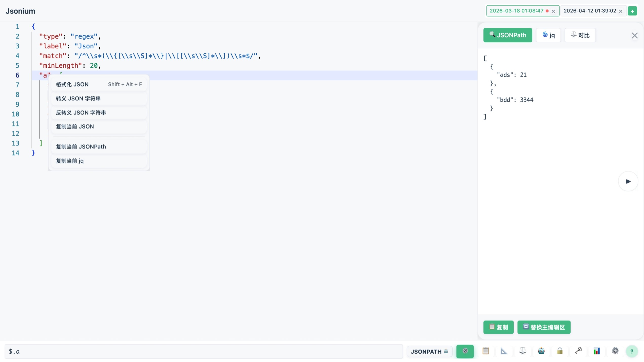This screenshot has height=362, width=644.
Task: Click the 替换主编辑区 button
Action: [x=544, y=327]
